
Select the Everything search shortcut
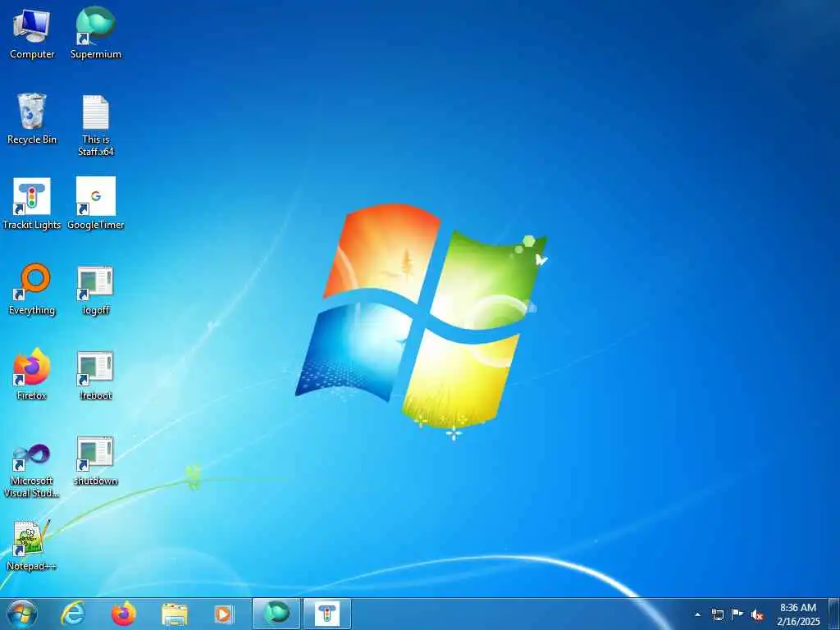point(32,290)
